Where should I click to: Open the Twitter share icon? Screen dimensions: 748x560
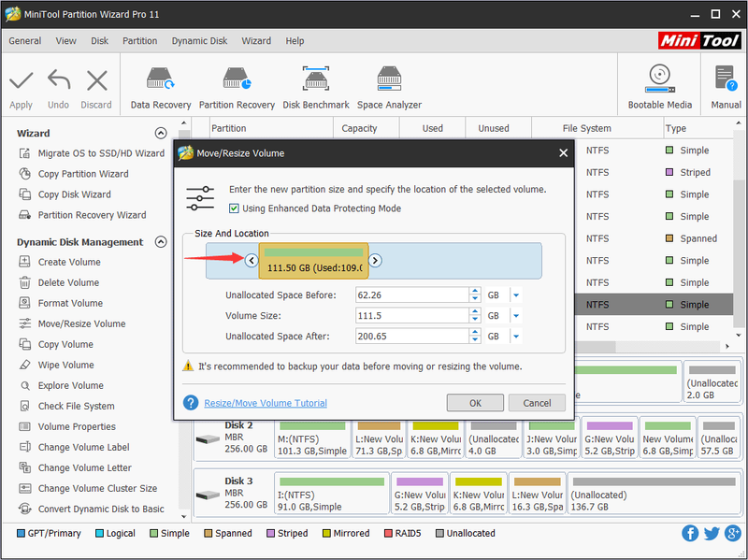pos(712,533)
